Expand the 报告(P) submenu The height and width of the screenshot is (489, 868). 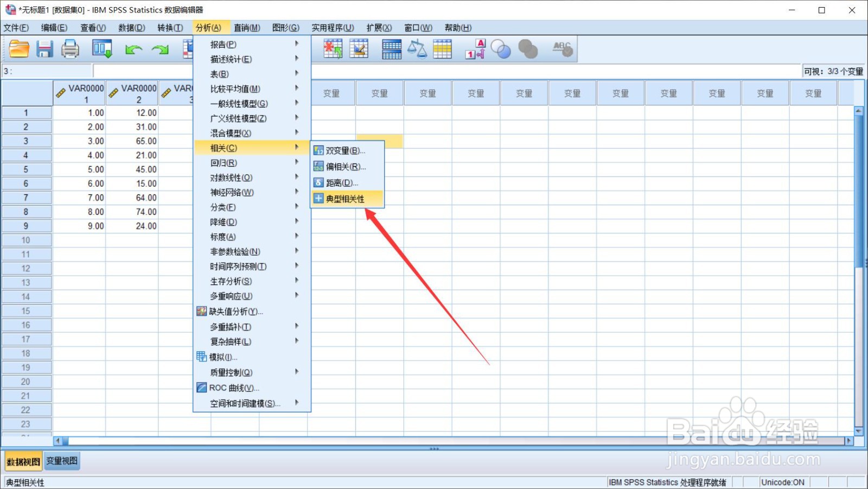pos(252,45)
